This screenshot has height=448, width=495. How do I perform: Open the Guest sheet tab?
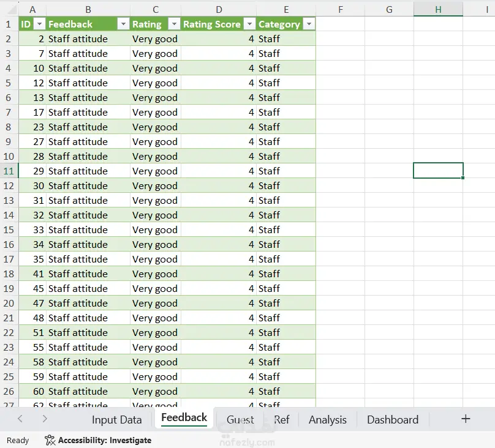(240, 420)
